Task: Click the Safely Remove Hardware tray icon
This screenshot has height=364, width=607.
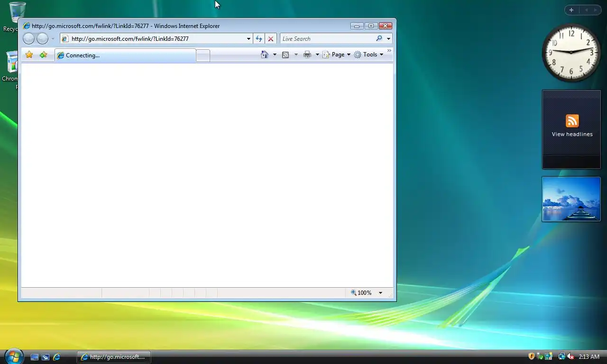Action: coord(549,356)
